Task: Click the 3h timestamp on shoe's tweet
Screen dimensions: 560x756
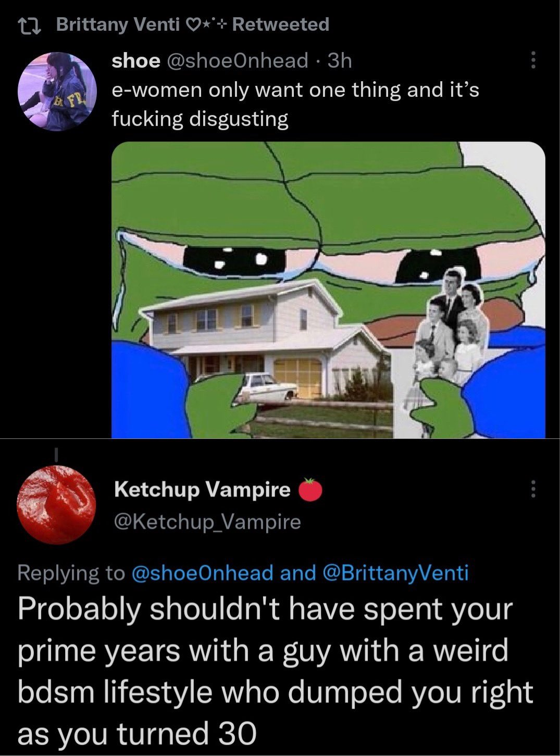Action: [340, 61]
